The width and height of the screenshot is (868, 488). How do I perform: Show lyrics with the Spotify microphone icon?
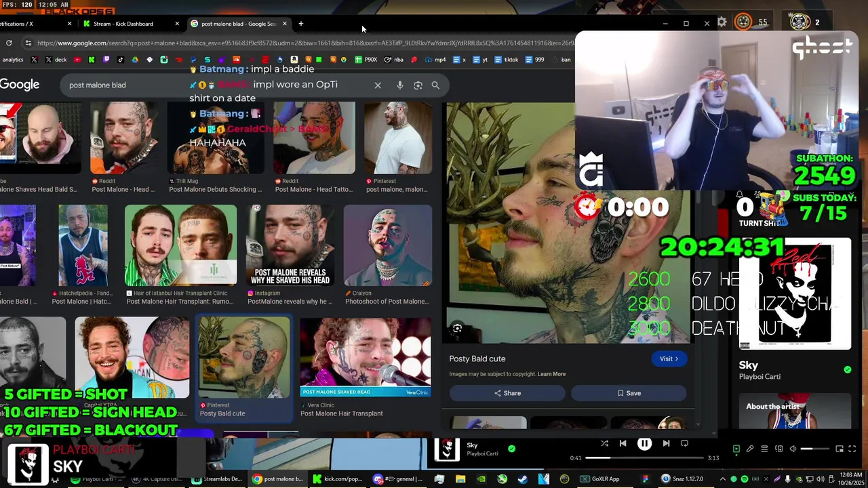(x=750, y=449)
